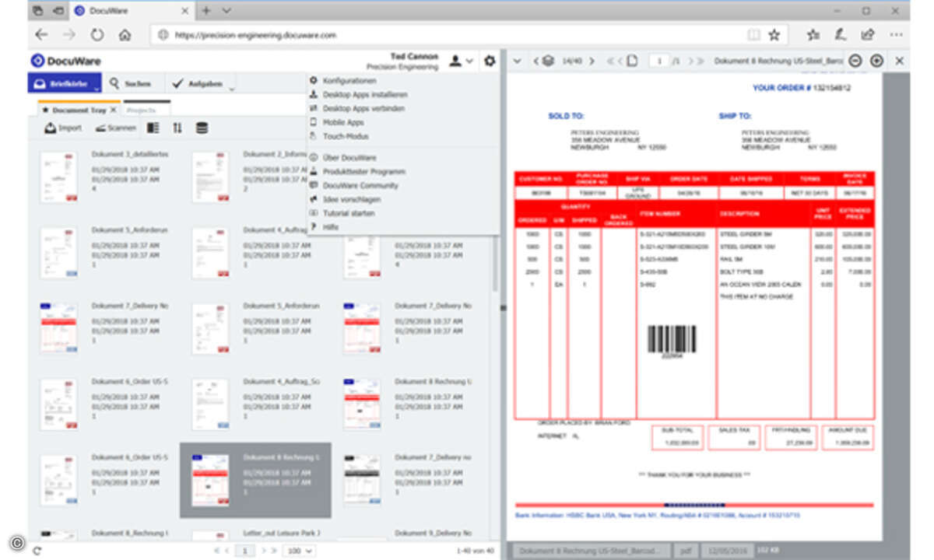Open the Suchen search section
The height and width of the screenshot is (560, 934).
(x=131, y=83)
